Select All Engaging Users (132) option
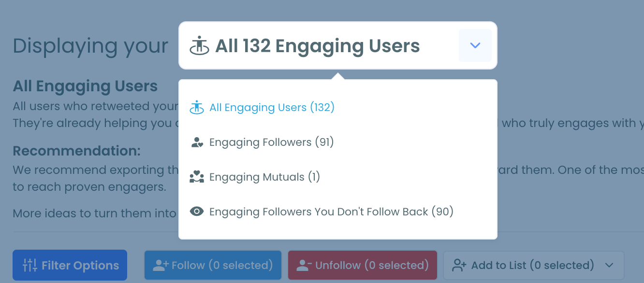The height and width of the screenshot is (283, 644). (272, 107)
